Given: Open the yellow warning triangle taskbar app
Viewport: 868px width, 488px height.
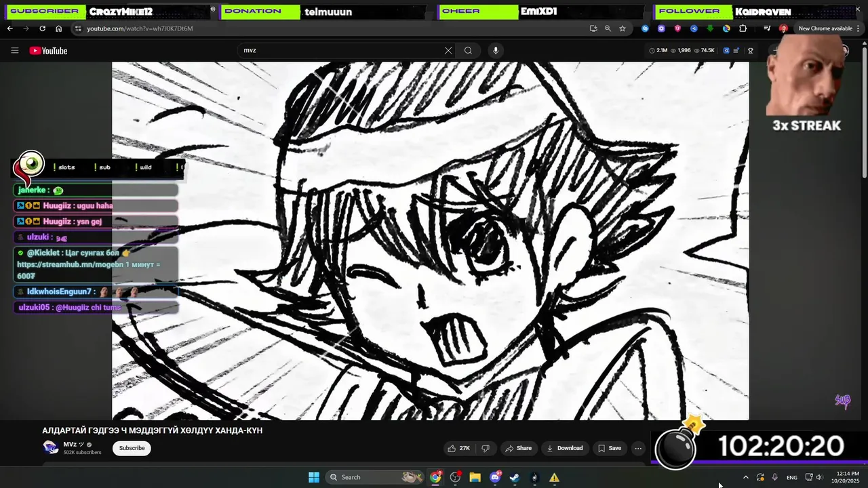Looking at the screenshot, I should pos(554,477).
